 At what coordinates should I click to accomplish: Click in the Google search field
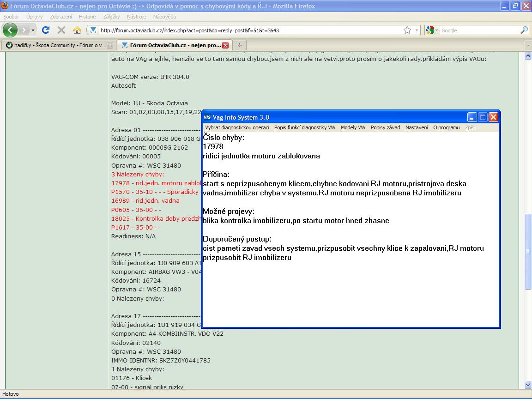(x=478, y=30)
